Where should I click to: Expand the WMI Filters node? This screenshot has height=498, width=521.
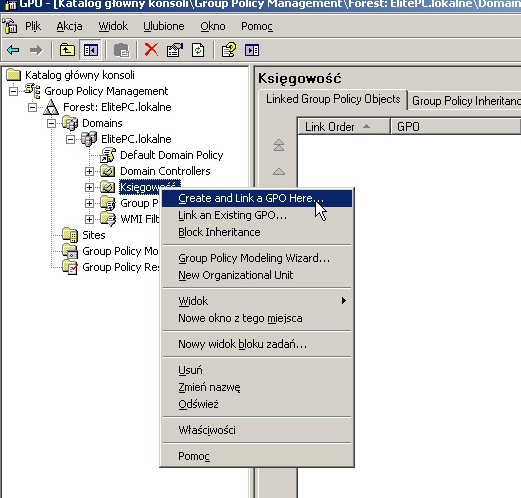pyautogui.click(x=89, y=219)
